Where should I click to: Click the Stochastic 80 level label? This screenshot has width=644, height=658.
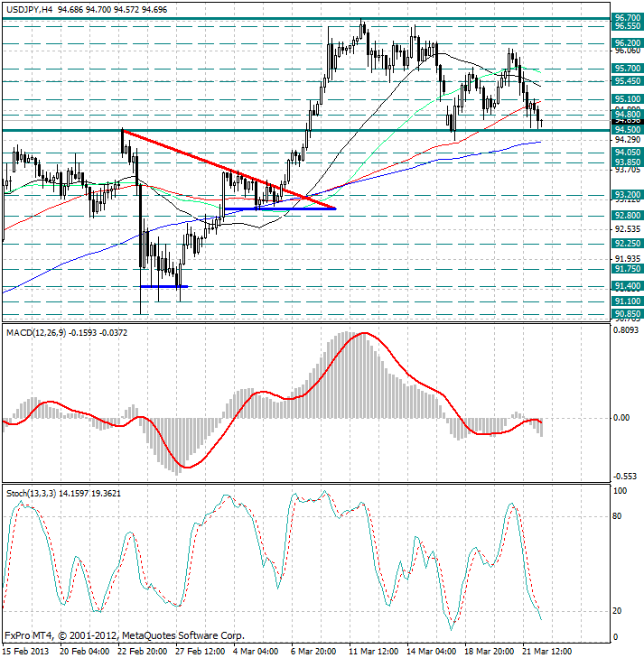[617, 516]
